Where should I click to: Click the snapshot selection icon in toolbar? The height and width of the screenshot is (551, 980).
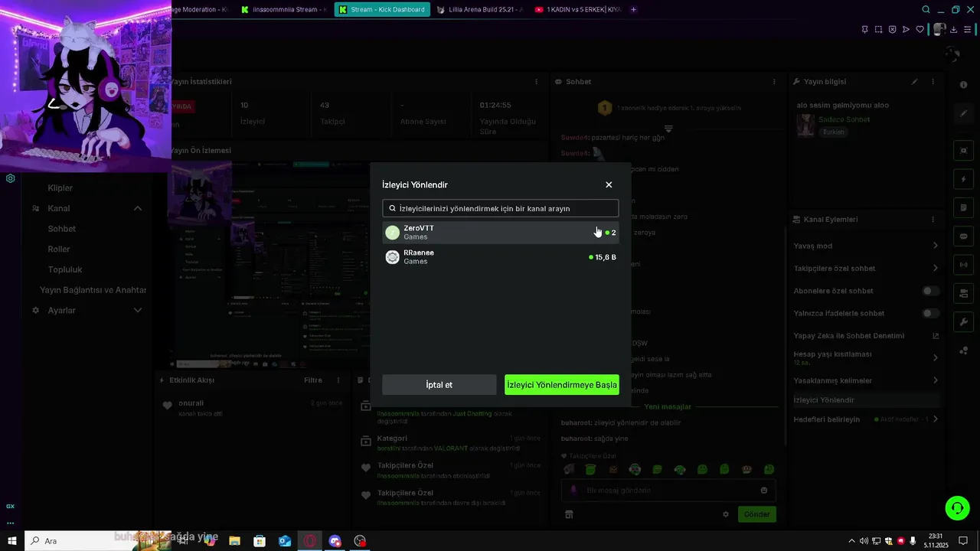(878, 29)
